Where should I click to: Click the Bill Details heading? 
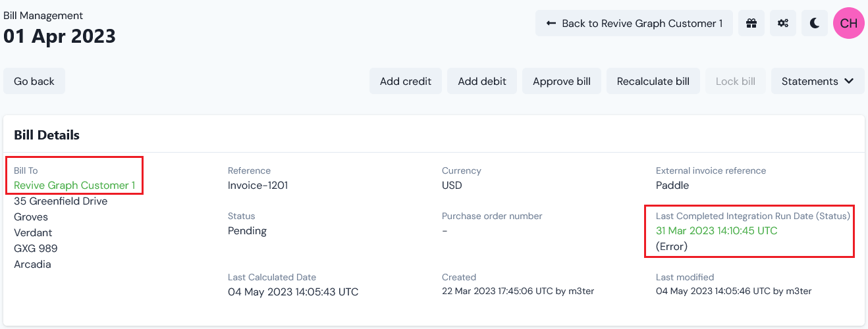coord(47,135)
